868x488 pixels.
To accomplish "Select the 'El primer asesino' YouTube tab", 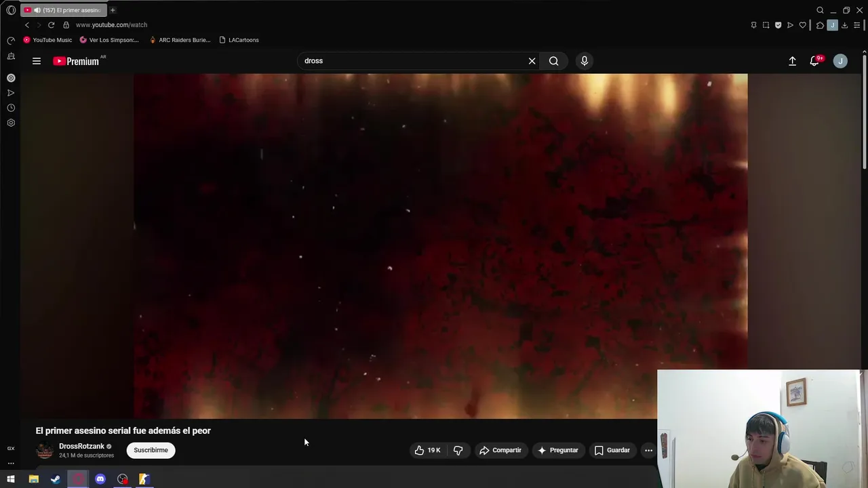I will pyautogui.click(x=62, y=10).
